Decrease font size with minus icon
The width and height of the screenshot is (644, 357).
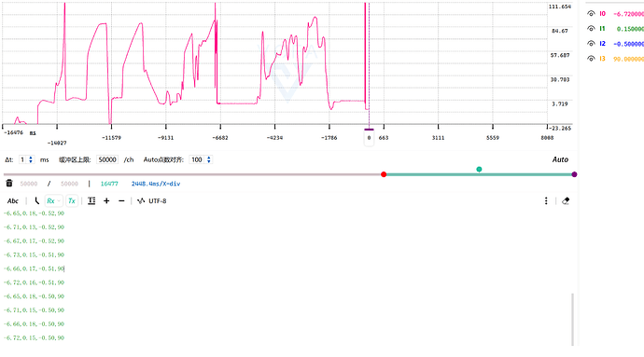click(x=121, y=200)
